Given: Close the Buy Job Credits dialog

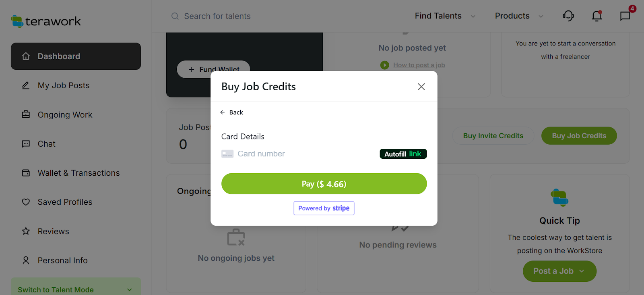Looking at the screenshot, I should pos(421,87).
